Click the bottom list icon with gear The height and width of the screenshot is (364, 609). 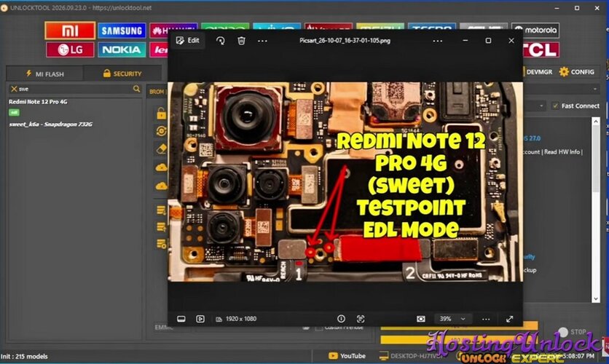(x=161, y=243)
